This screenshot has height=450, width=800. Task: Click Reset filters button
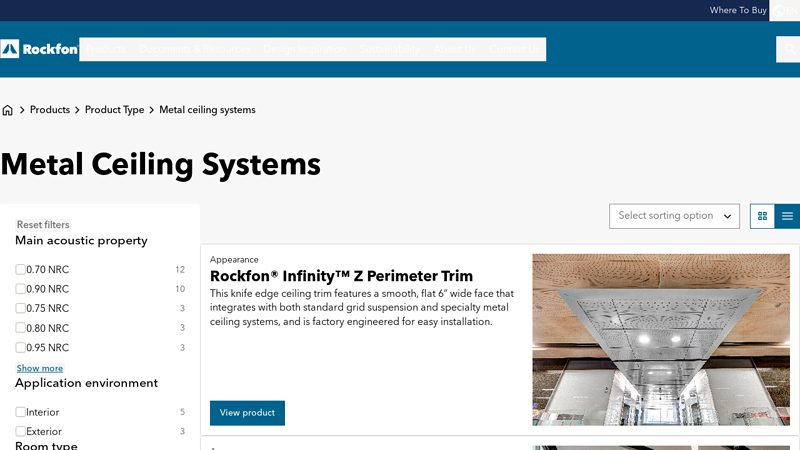tap(43, 224)
